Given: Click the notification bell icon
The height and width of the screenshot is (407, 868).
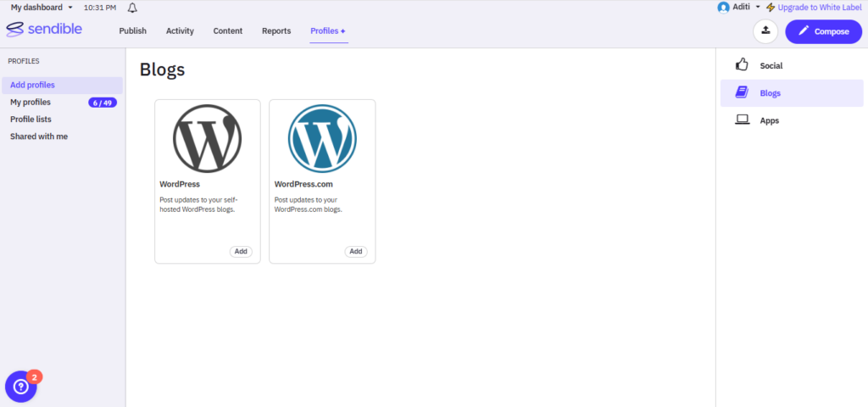Looking at the screenshot, I should coord(132,8).
